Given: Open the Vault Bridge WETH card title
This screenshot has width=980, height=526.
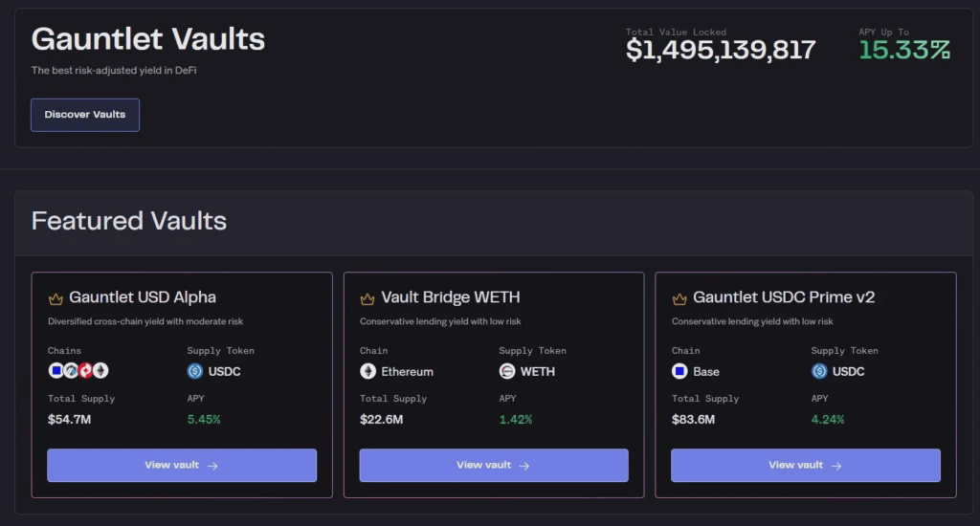Looking at the screenshot, I should click(x=451, y=297).
